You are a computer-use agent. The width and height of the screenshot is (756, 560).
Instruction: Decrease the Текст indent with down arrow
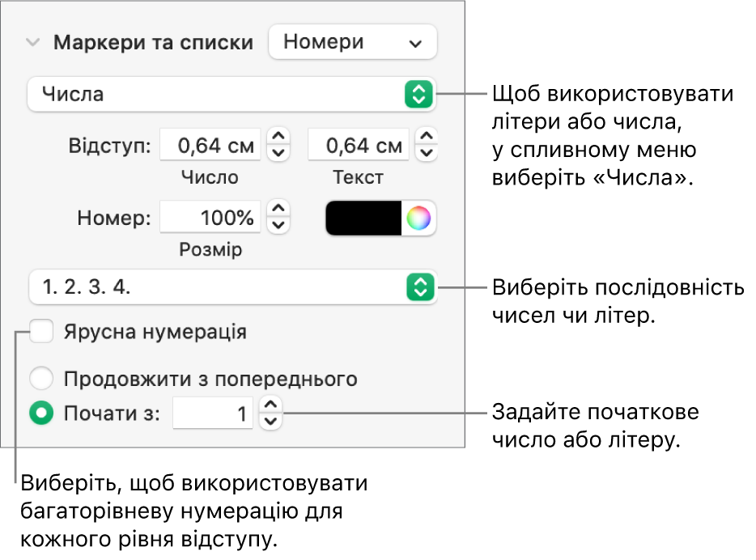coord(427,152)
